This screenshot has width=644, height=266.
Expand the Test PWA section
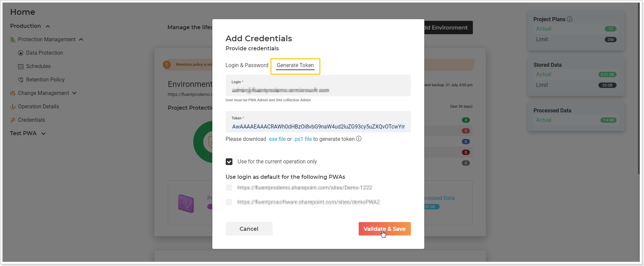44,134
